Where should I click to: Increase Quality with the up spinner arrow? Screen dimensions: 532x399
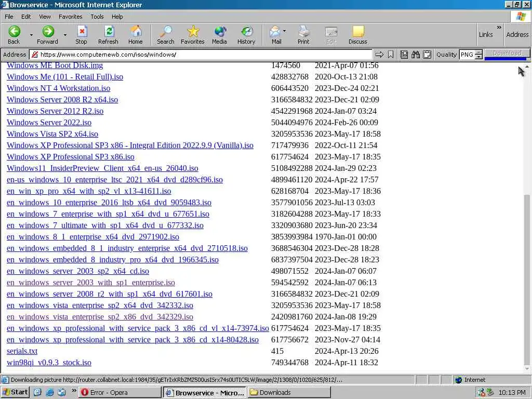coord(478,52)
